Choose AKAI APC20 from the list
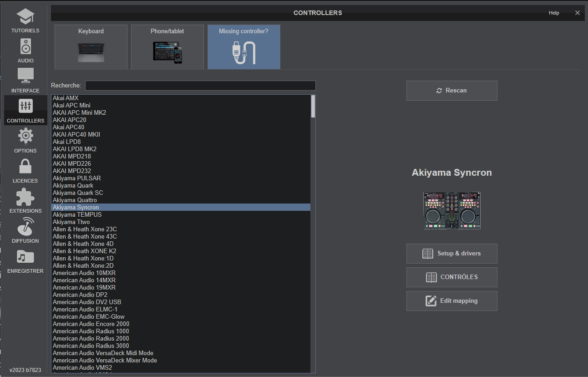The image size is (588, 377). (x=181, y=120)
